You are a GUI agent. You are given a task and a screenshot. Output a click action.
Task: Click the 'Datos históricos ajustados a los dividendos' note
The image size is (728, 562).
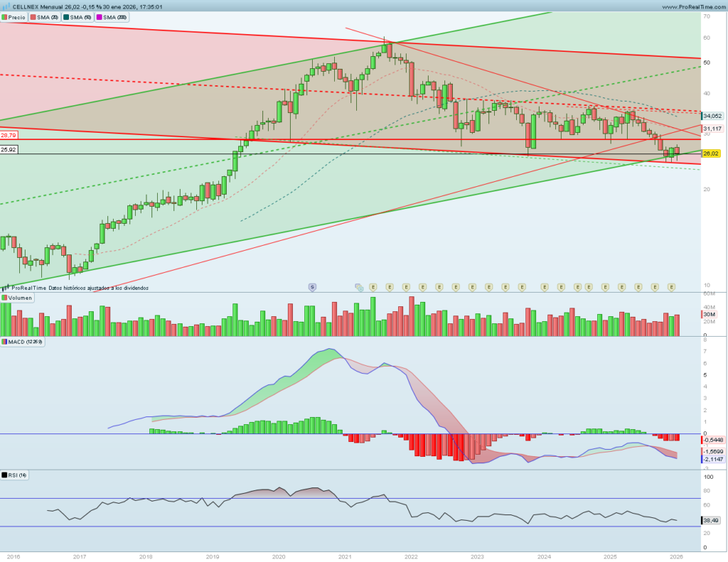pyautogui.click(x=98, y=288)
